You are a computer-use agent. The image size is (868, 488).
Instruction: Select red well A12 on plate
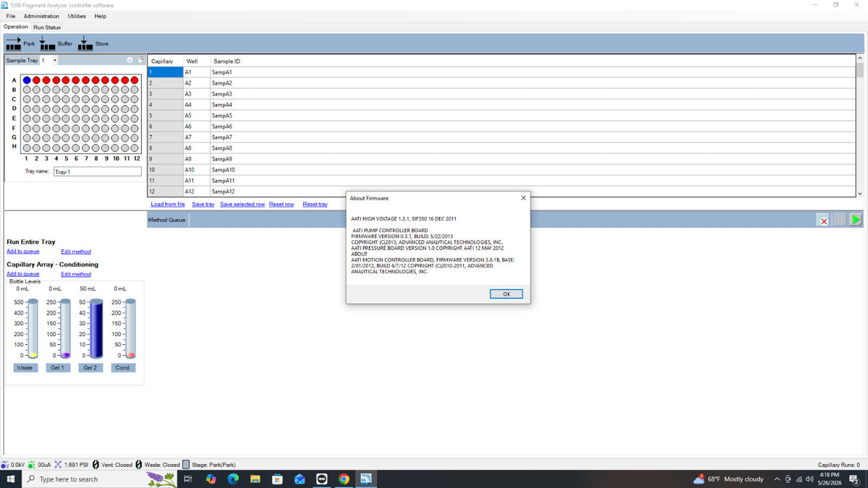pyautogui.click(x=135, y=80)
